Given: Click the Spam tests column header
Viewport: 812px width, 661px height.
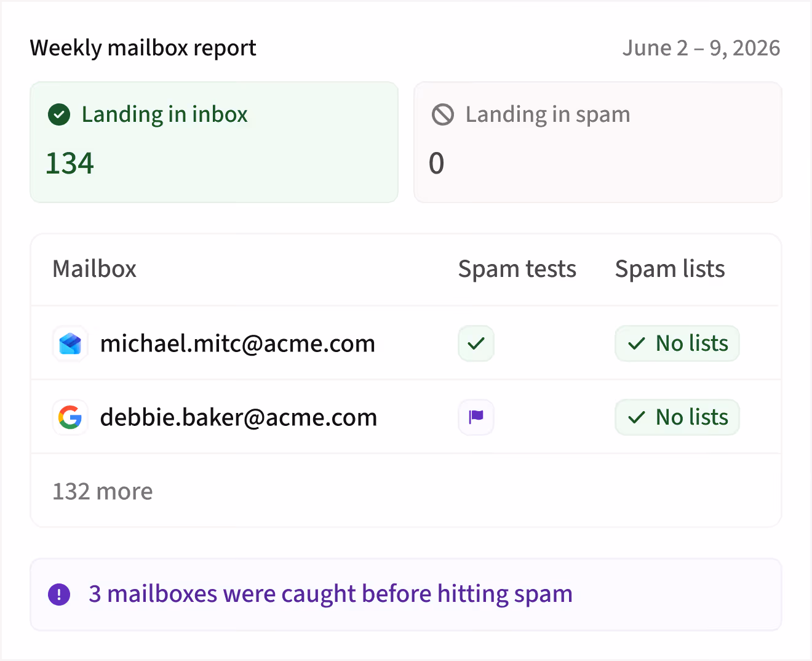Looking at the screenshot, I should click(517, 269).
